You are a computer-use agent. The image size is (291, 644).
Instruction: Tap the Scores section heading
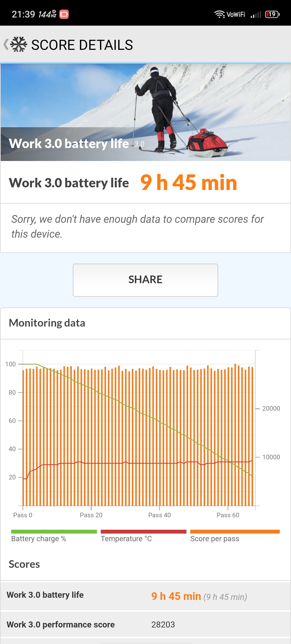pyautogui.click(x=24, y=564)
